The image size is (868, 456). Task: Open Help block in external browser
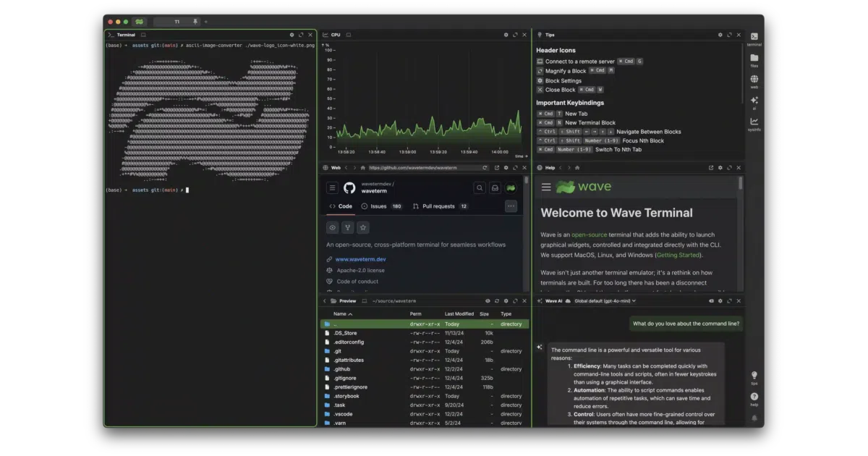coord(710,168)
